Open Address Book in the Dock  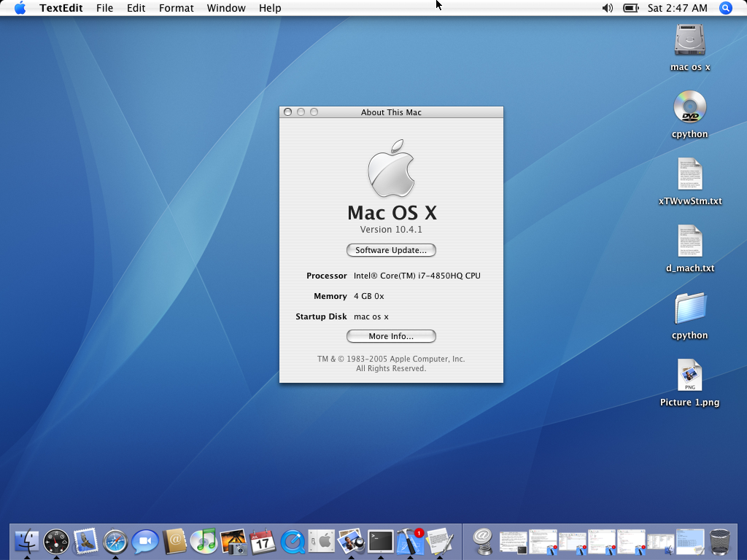pyautogui.click(x=174, y=542)
